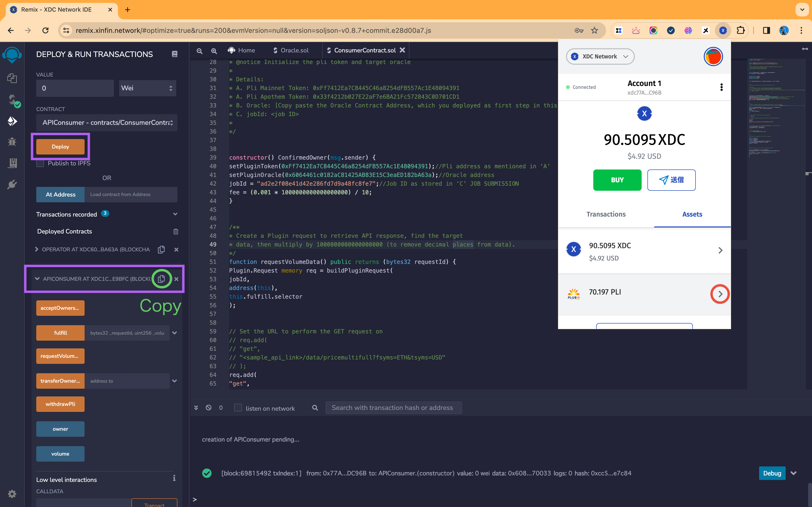Open the Plugin manager in the sidebar
This screenshot has width=812, height=507.
pyautogui.click(x=12, y=184)
